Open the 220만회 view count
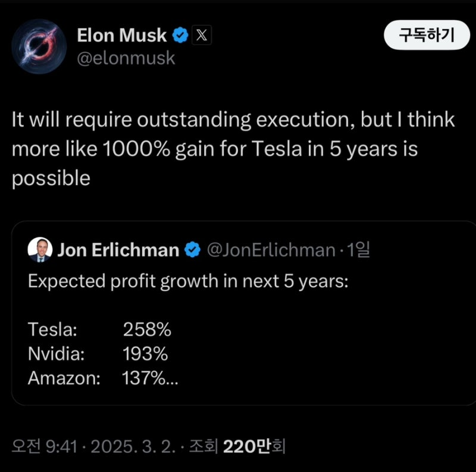Viewport: 476px width, 472px height. coord(254,446)
